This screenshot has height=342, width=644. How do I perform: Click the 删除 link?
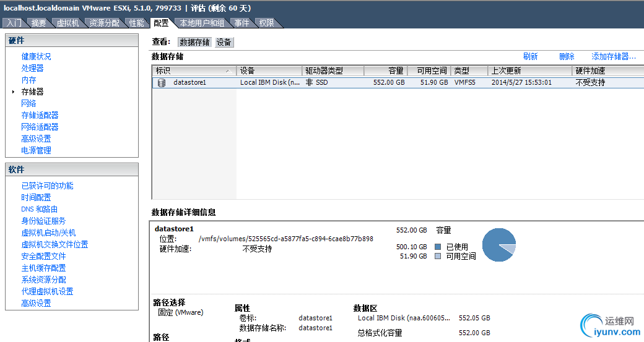coord(567,57)
